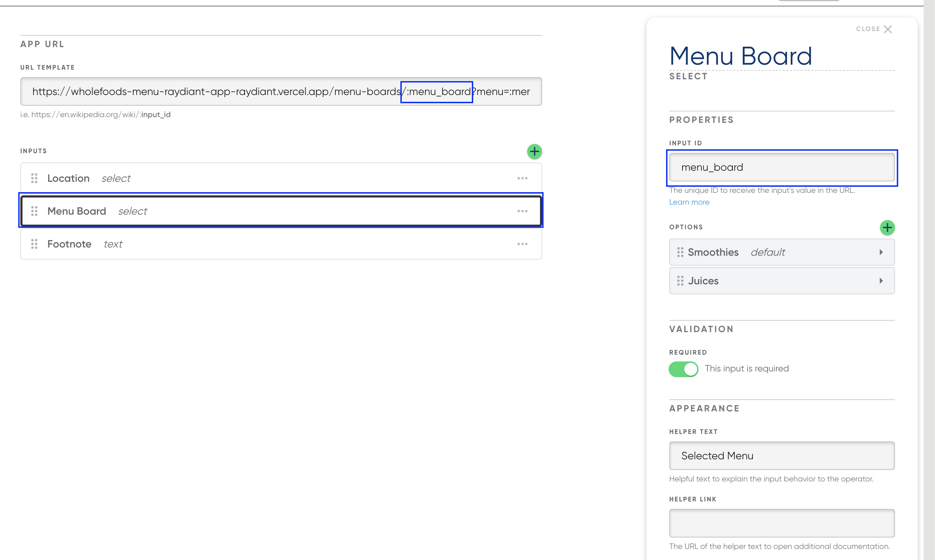Focus the Helper Text field 'Selected Menu'

click(781, 456)
